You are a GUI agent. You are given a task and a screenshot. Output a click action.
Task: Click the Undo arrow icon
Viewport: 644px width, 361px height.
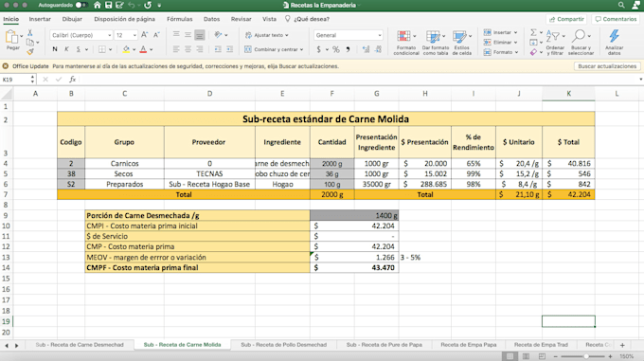131,5
